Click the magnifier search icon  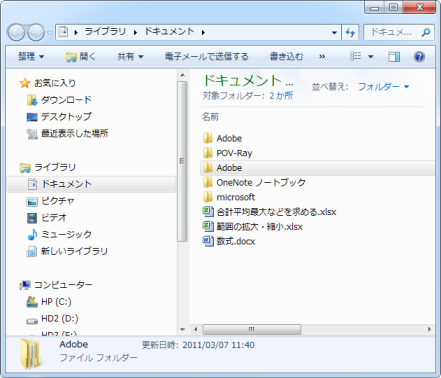426,32
